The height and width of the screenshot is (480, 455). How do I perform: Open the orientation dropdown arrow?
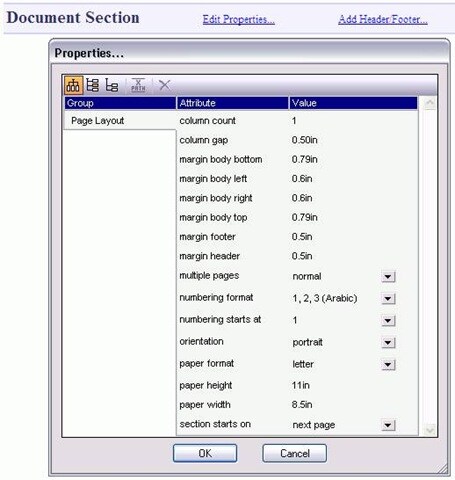388,342
